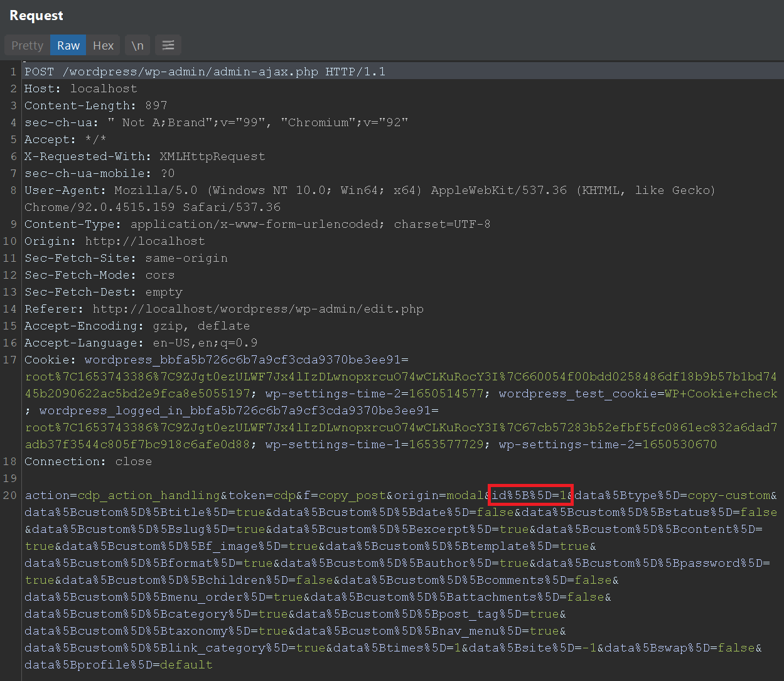The height and width of the screenshot is (681, 784).
Task: Click the 'Sec-Fetch-Mode: cors' header
Action: 99,275
